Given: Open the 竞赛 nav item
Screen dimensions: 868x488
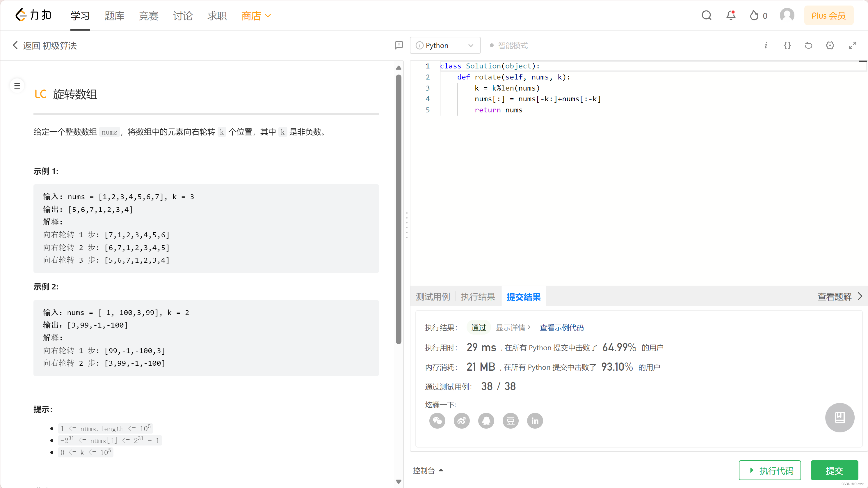Looking at the screenshot, I should (x=149, y=15).
